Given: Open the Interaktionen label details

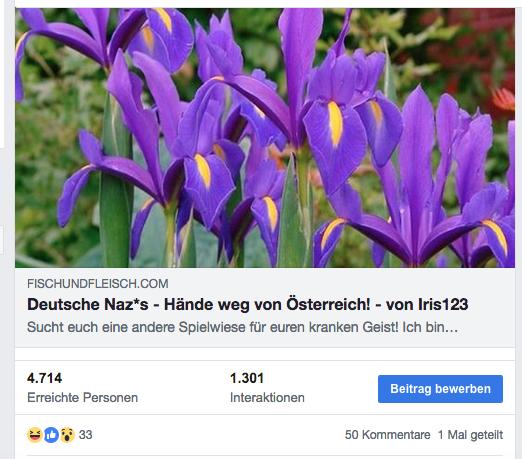Looking at the screenshot, I should click(x=267, y=397).
